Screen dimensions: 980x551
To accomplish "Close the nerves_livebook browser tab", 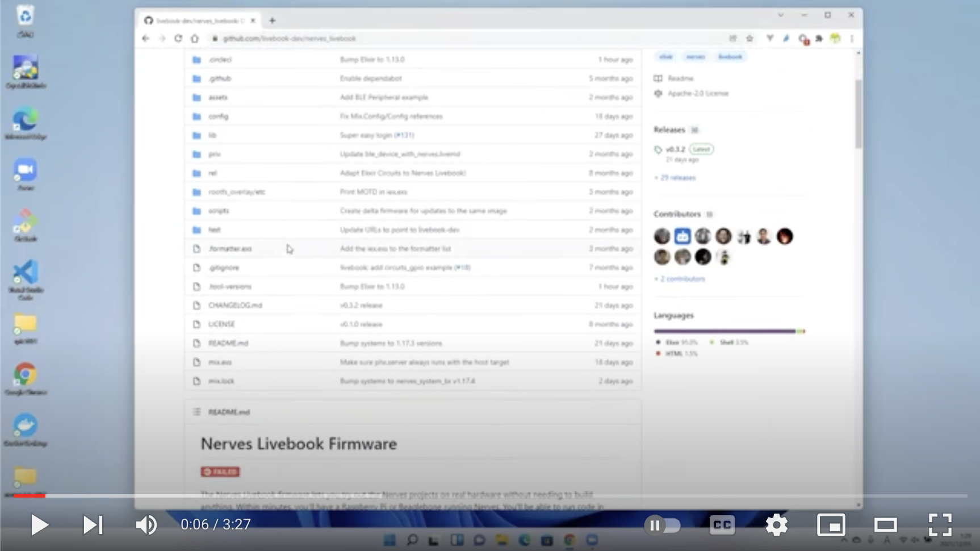I will 253,20.
